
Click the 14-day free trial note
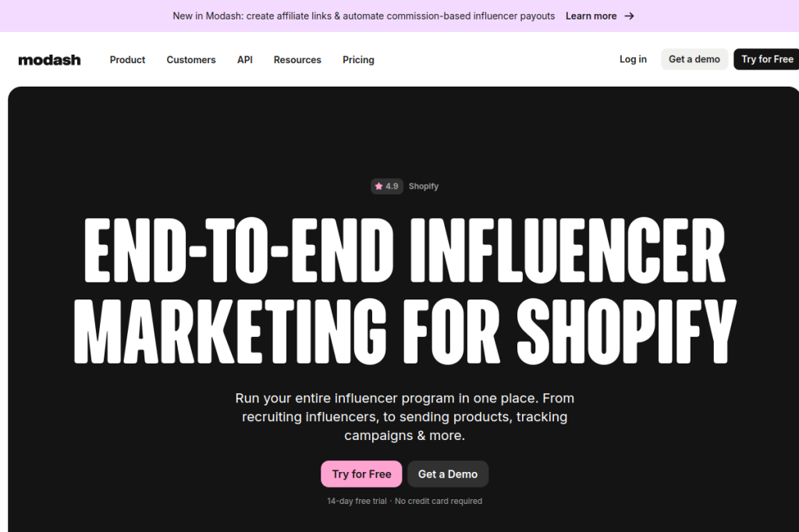(x=357, y=501)
